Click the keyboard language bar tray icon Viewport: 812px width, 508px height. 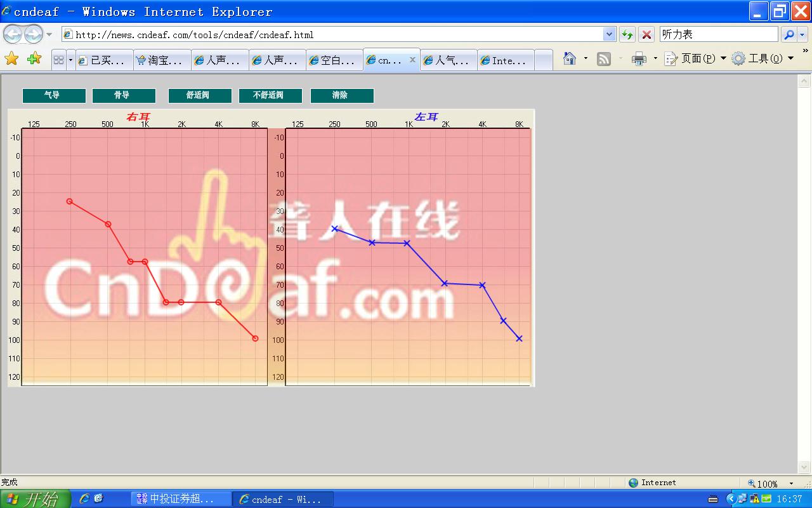[713, 499]
